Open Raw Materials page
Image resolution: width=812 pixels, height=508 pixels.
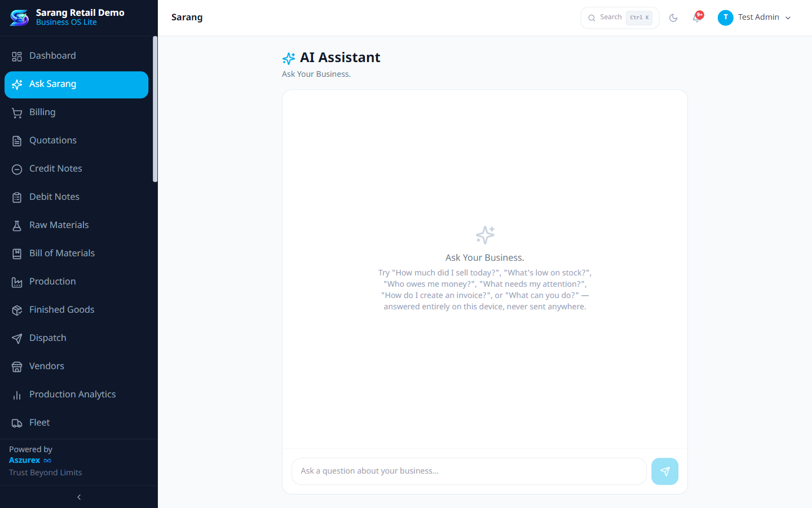[x=76, y=225]
